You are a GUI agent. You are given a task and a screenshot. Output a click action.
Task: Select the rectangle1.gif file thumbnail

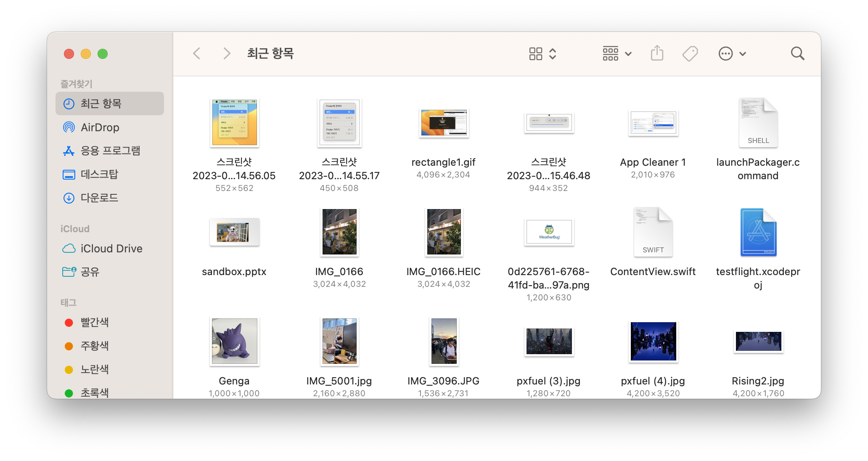(444, 123)
